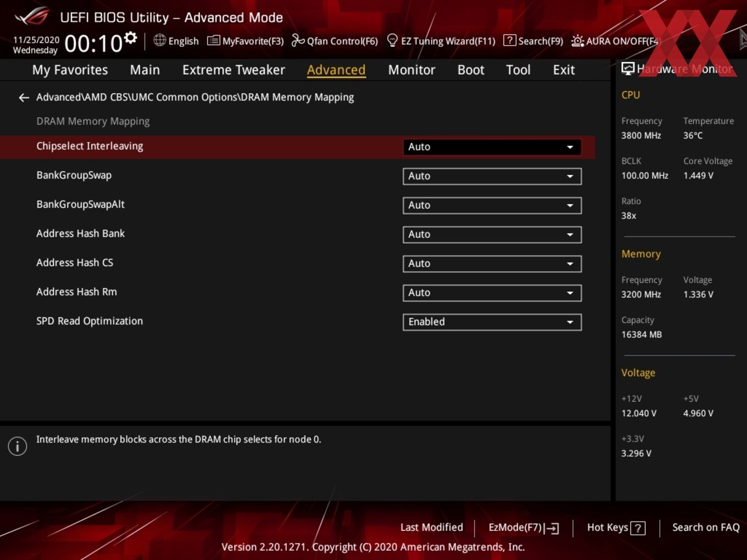Click the +3.3V reading 3.296 V
The image size is (747, 560).
(636, 453)
